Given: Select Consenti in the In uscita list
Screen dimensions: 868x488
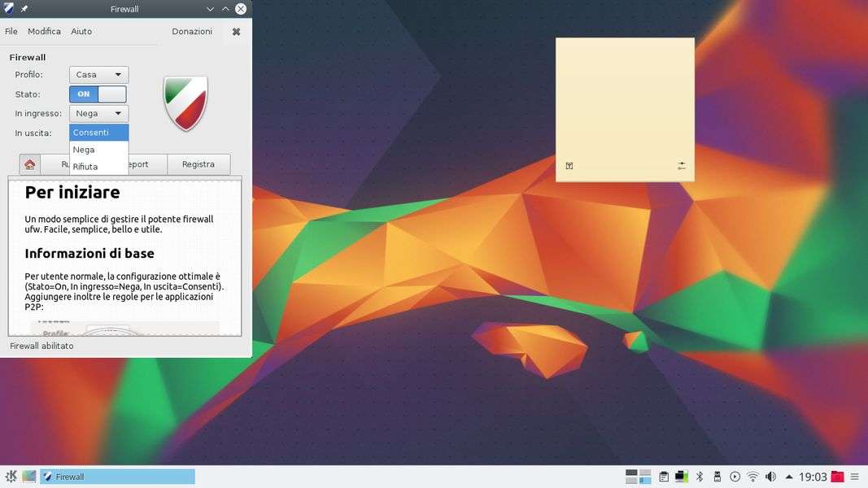Looking at the screenshot, I should point(99,133).
